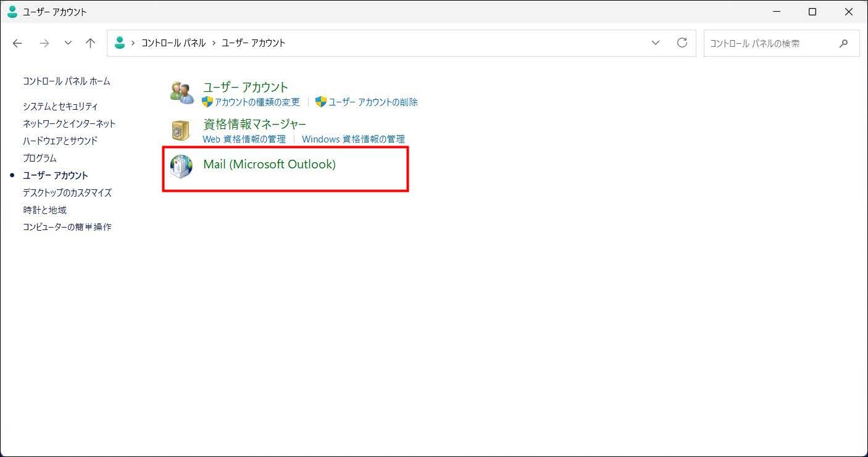
Task: Open システムとセキュリティ category
Action: [61, 107]
